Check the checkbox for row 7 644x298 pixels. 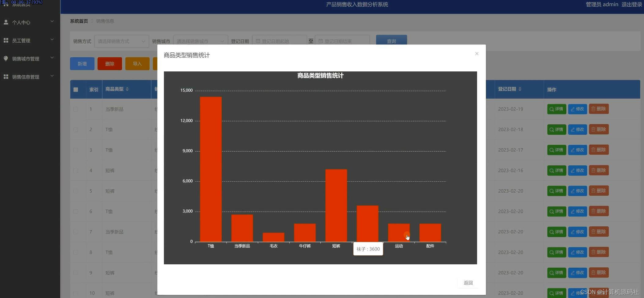tap(76, 232)
